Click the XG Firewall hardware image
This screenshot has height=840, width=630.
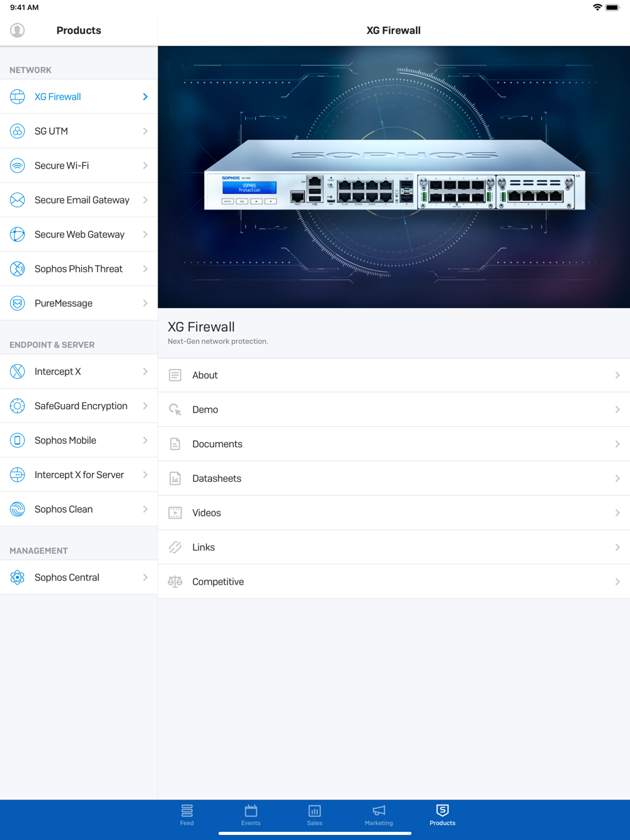coord(394,176)
